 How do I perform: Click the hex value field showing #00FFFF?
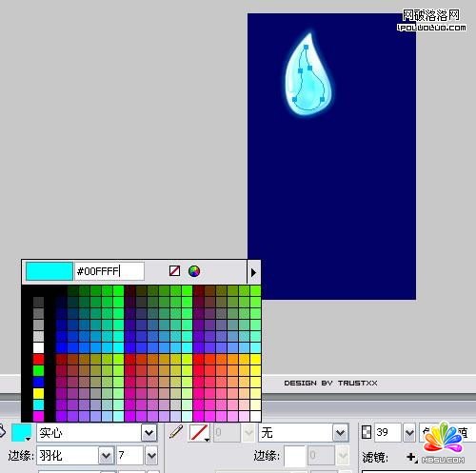[109, 271]
